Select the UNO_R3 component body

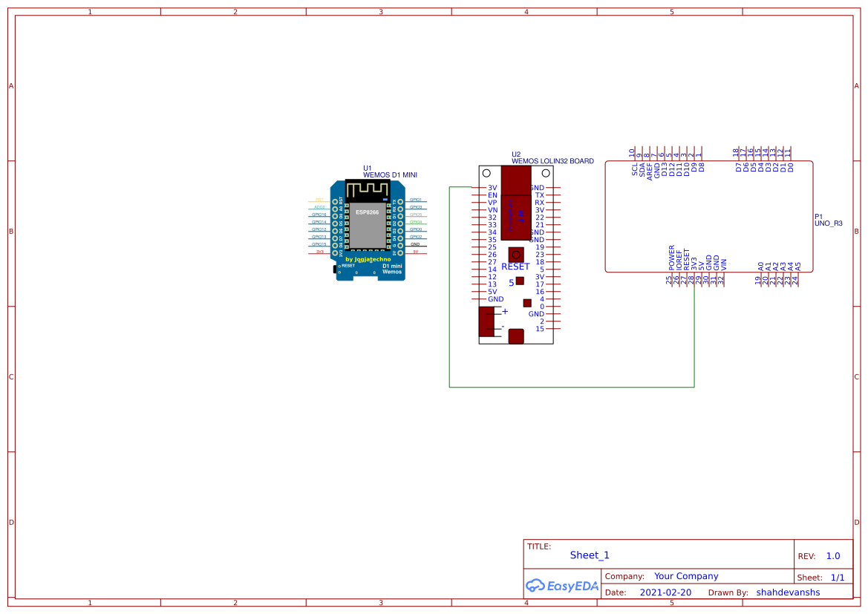(708, 217)
